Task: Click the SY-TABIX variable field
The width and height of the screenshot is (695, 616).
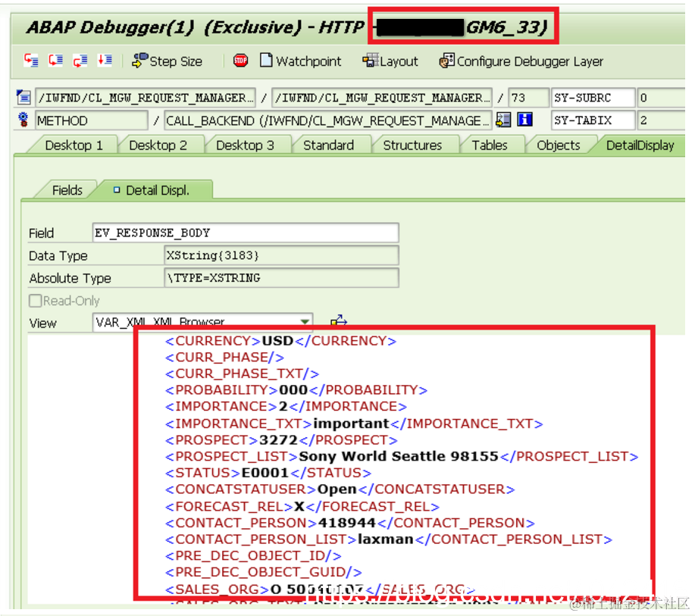Action: tap(593, 120)
